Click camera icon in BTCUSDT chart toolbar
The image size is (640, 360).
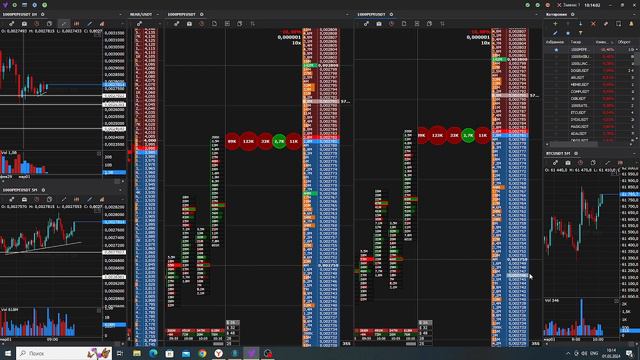click(x=568, y=162)
